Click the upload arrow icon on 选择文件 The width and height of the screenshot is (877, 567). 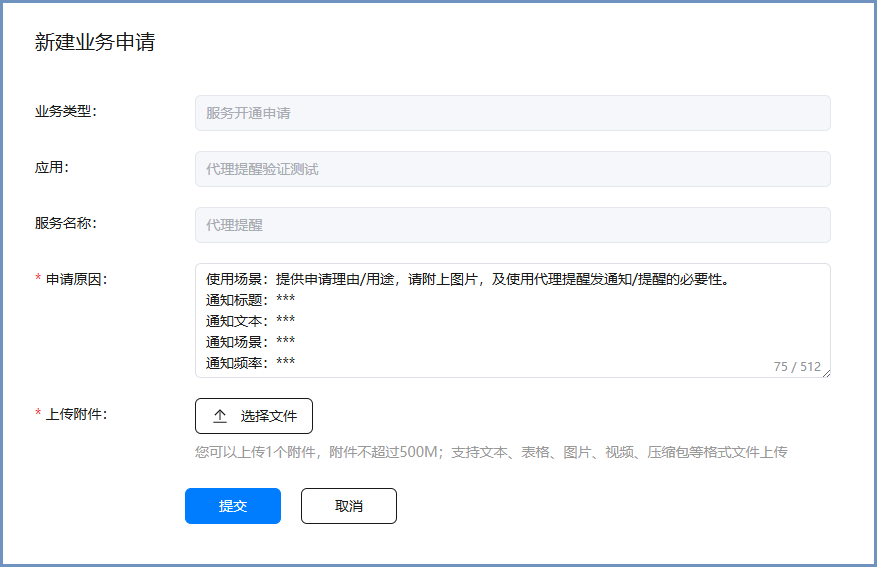point(220,416)
